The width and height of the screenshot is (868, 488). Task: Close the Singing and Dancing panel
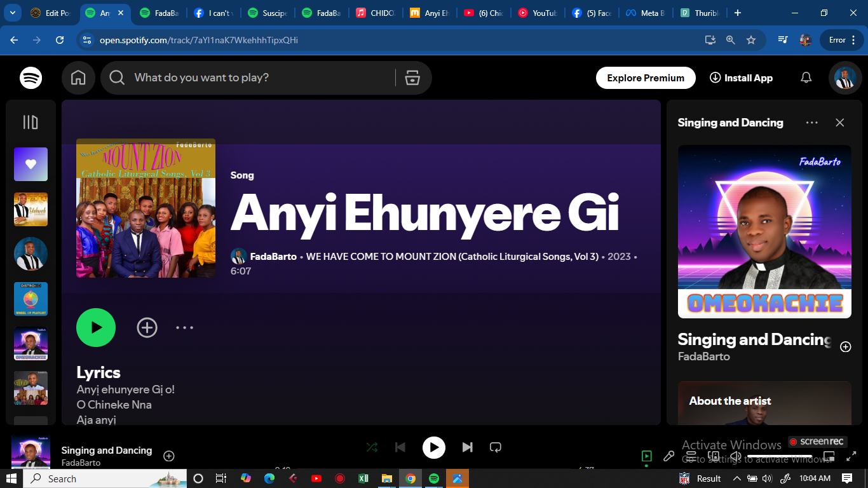tap(839, 123)
